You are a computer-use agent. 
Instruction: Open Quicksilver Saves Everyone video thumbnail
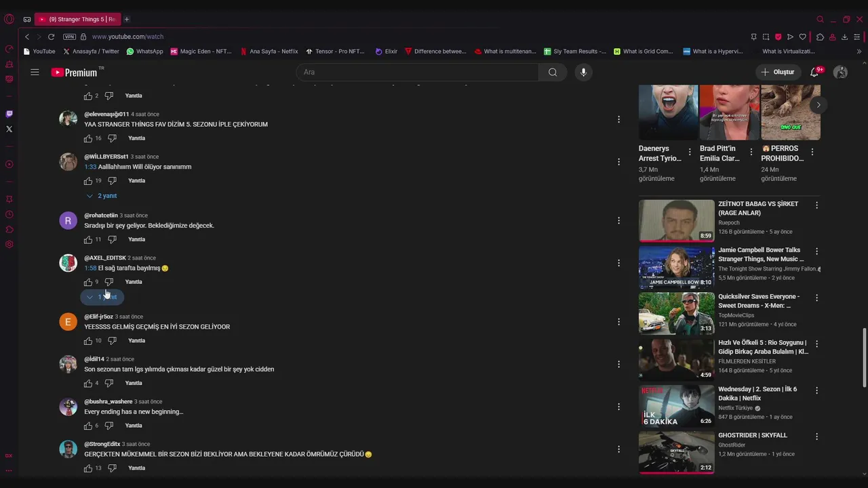click(676, 313)
